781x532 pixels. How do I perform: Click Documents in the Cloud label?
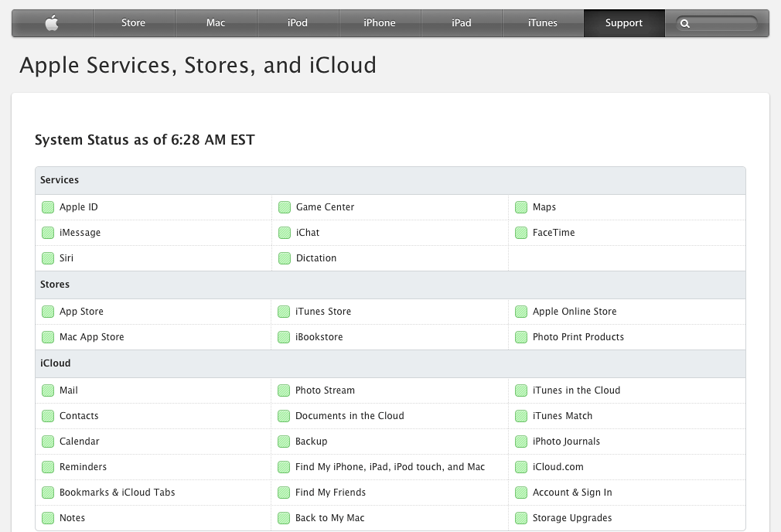(350, 415)
